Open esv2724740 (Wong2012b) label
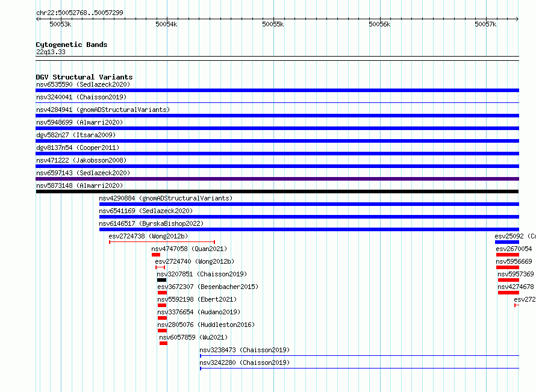This screenshot has width=536, height=392. pos(195,261)
